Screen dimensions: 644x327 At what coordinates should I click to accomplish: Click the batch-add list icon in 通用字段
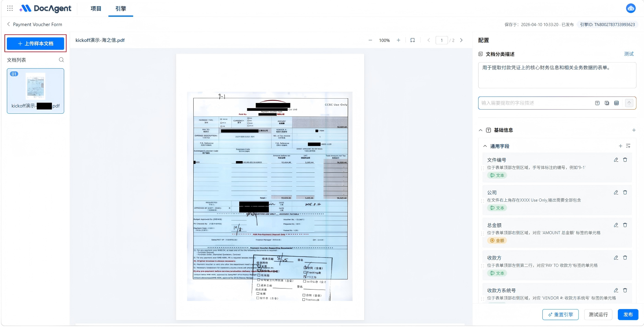628,146
